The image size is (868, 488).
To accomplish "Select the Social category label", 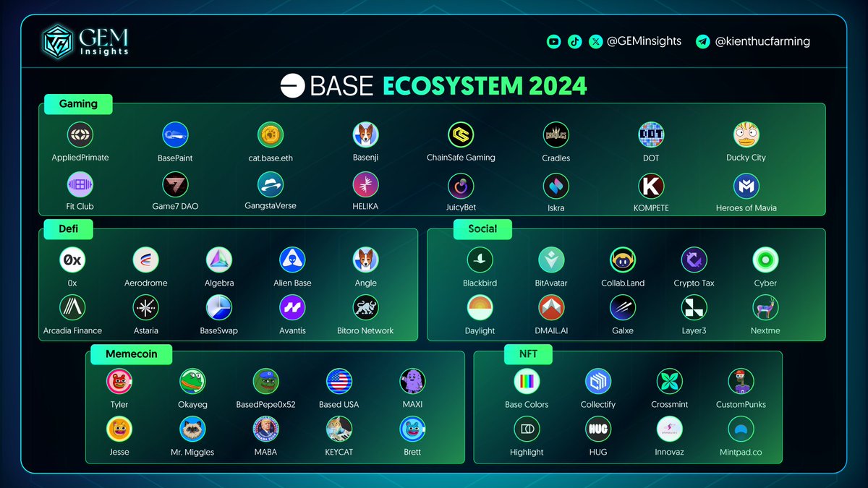I will tap(482, 228).
